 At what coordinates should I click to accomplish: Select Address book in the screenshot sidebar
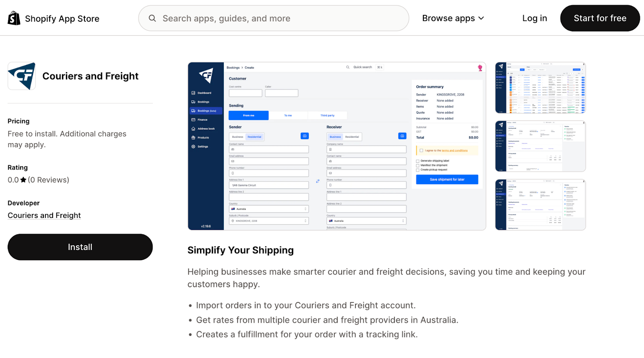(x=206, y=129)
